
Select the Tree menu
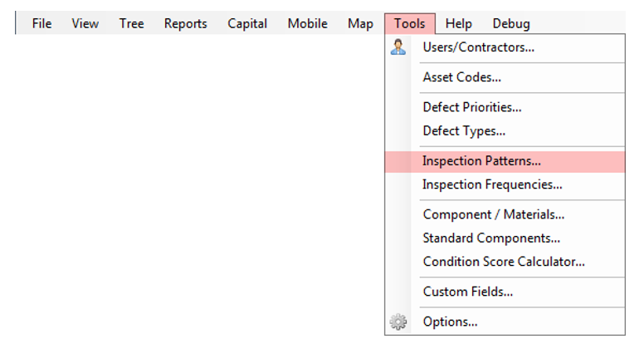click(x=131, y=23)
